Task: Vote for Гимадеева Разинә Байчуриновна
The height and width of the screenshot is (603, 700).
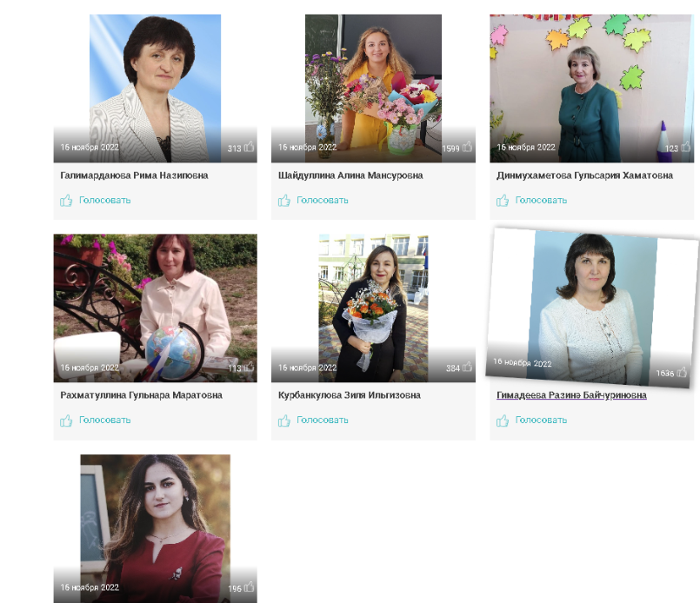Action: [531, 421]
